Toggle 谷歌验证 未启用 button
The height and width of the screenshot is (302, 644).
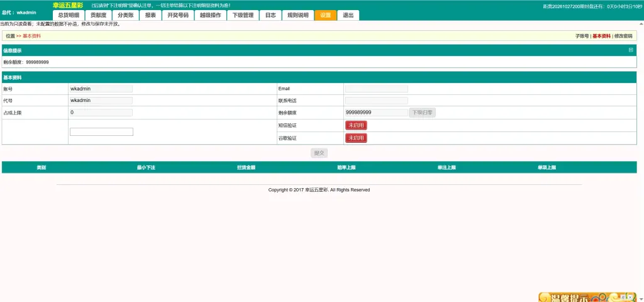click(x=356, y=138)
